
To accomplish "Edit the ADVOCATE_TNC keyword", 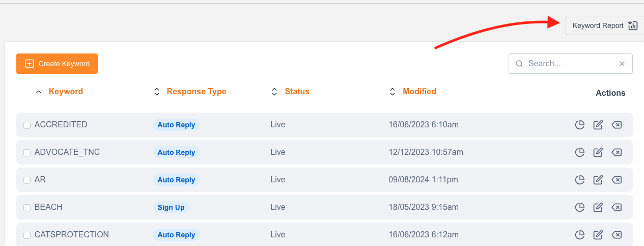I will tap(598, 152).
